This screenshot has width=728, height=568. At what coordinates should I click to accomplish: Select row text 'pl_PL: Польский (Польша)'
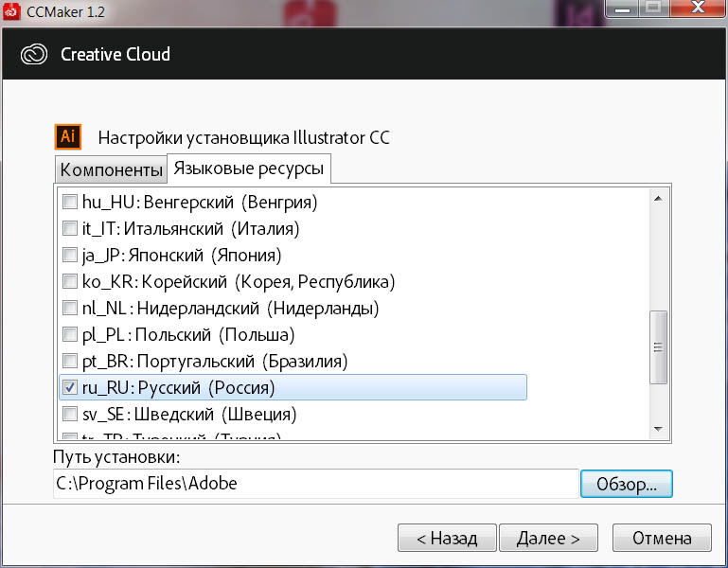pyautogui.click(x=188, y=334)
